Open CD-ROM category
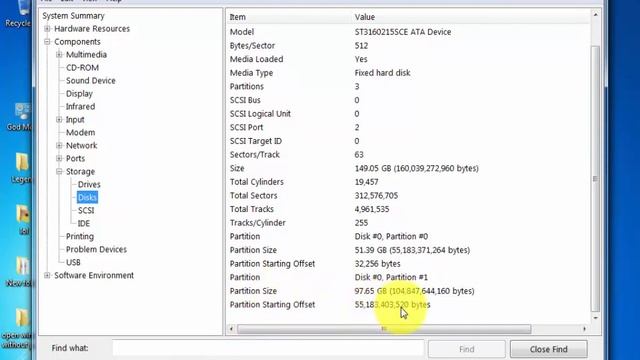Screen dimensions: 640x360 point(82,68)
